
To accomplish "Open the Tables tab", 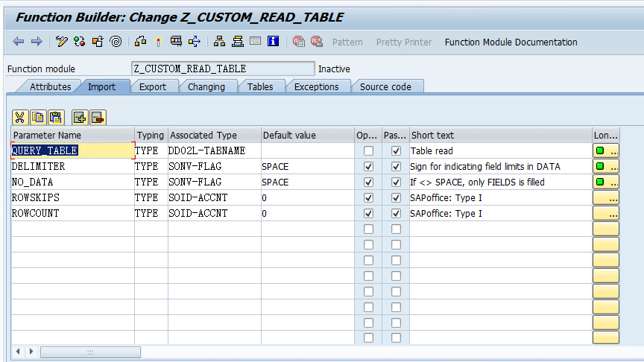I will pos(260,86).
